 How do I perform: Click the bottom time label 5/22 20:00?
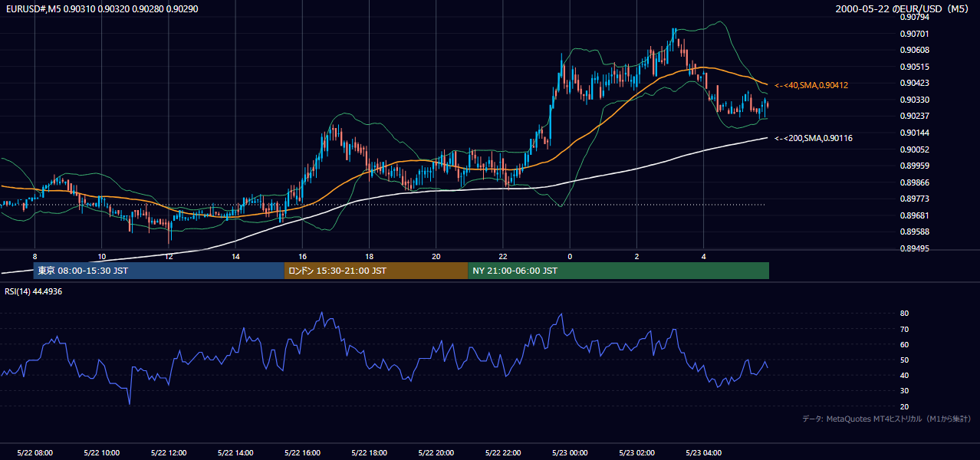coord(436,453)
